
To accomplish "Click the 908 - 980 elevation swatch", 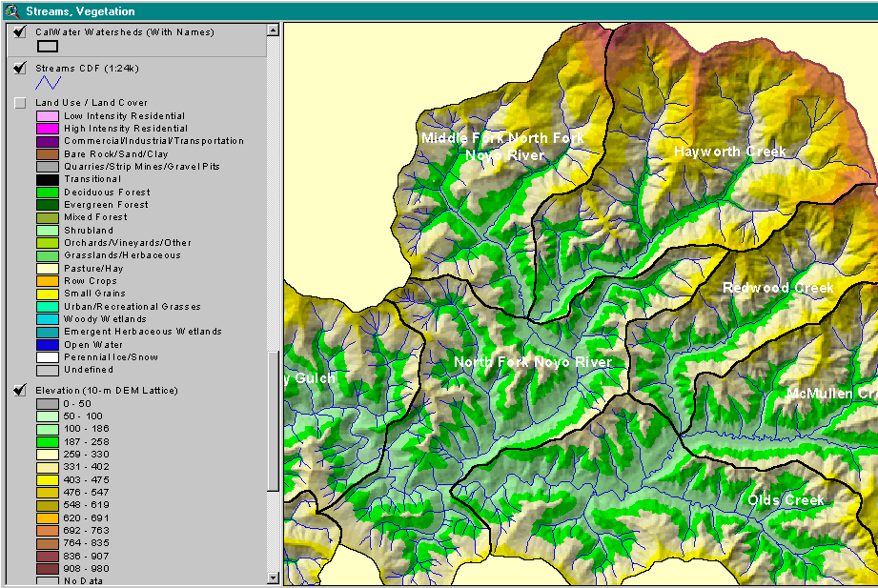I will (48, 568).
